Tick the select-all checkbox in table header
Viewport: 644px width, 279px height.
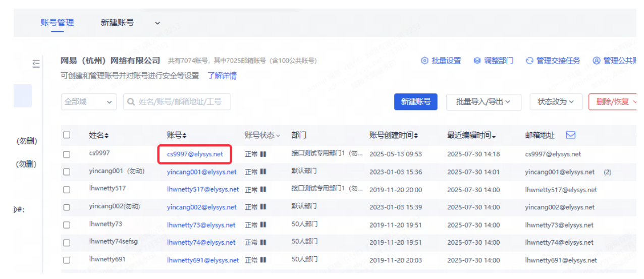click(67, 135)
